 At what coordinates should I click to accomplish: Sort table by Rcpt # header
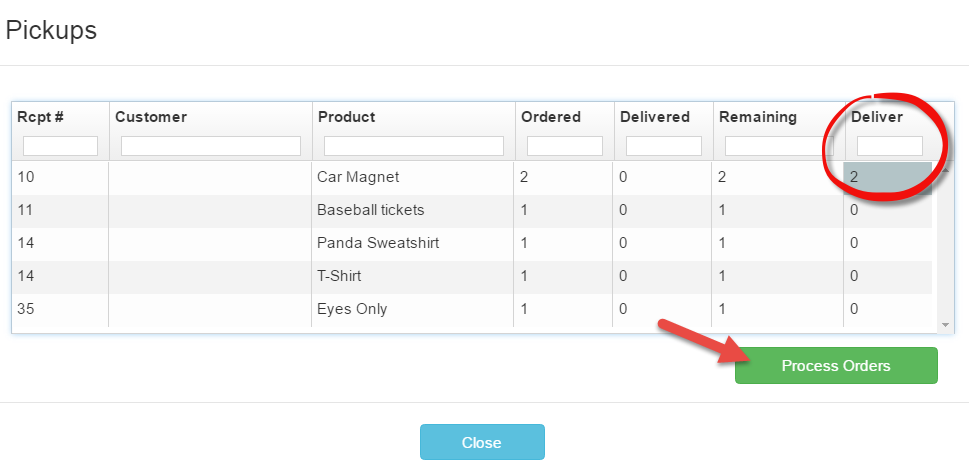click(x=41, y=117)
